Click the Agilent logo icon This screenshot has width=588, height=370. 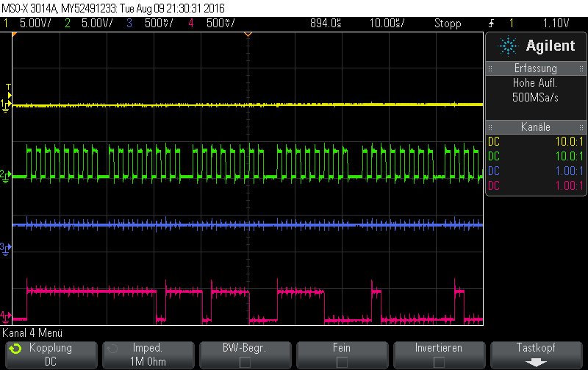[x=508, y=46]
